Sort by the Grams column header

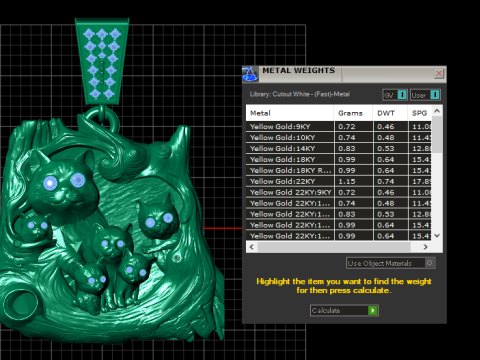[x=353, y=113]
